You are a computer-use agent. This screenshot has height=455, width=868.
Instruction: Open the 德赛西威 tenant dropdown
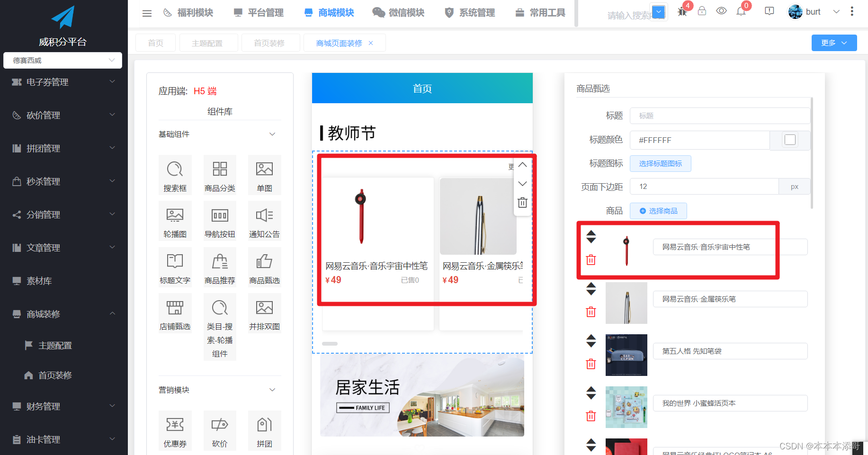(63, 60)
